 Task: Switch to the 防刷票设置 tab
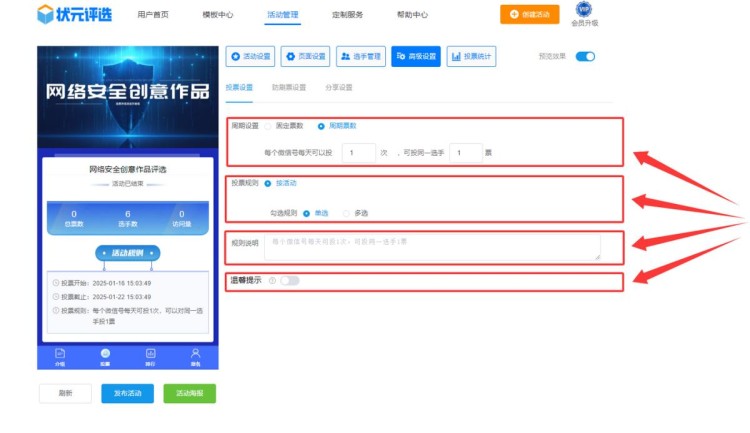click(x=289, y=87)
